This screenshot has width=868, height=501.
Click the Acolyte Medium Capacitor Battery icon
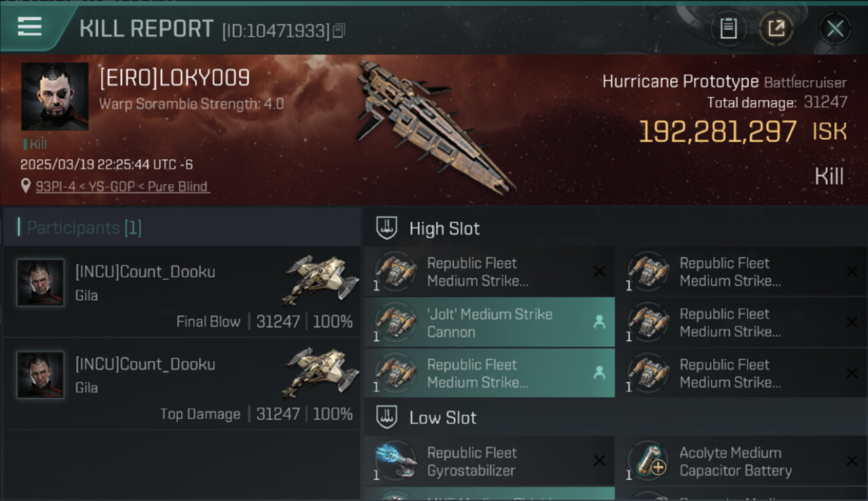(x=648, y=461)
